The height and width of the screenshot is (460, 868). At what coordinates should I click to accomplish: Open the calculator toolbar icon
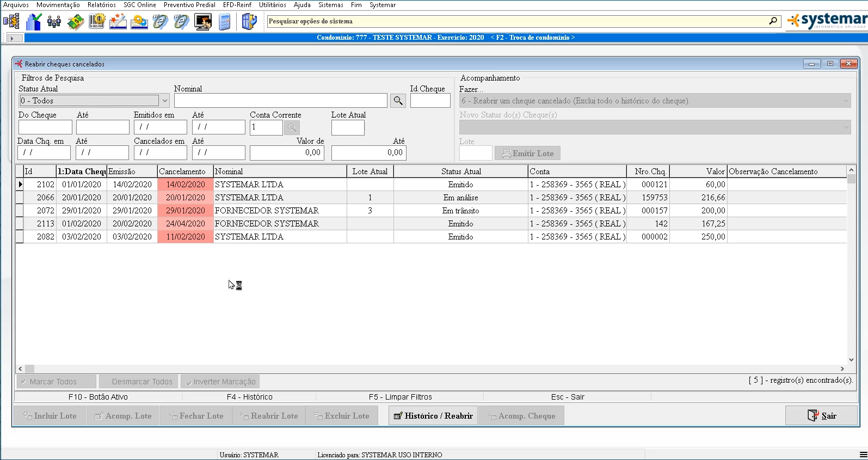pos(224,22)
